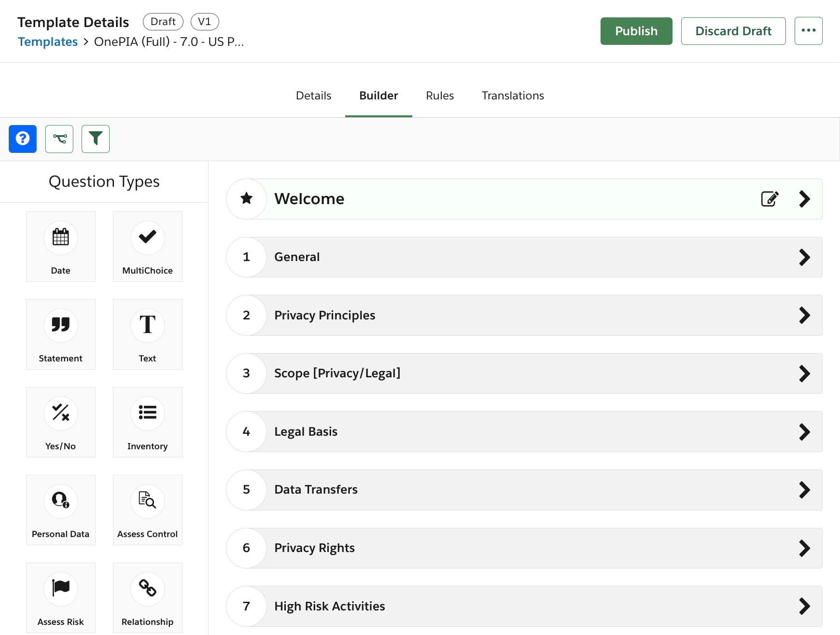Select the Relationship question type
840x635 pixels.
click(147, 597)
